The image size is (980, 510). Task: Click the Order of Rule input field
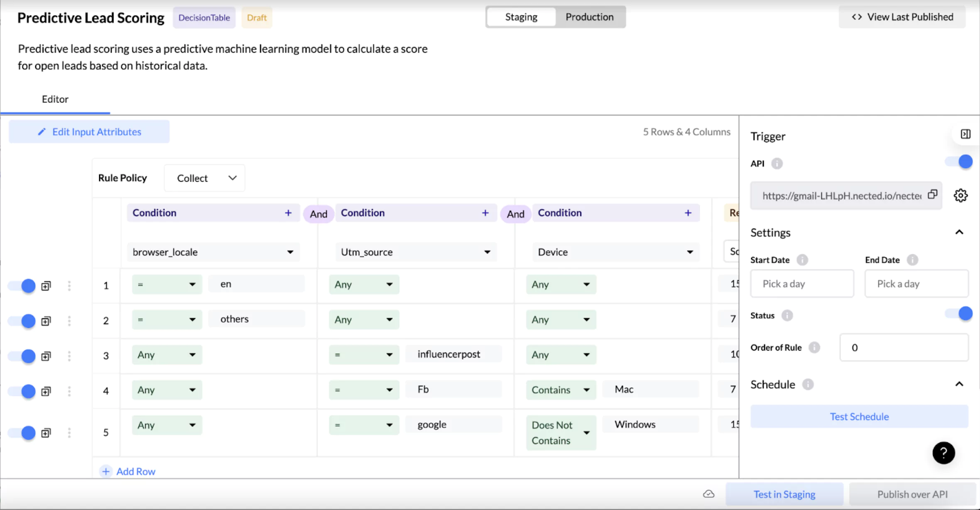click(904, 347)
